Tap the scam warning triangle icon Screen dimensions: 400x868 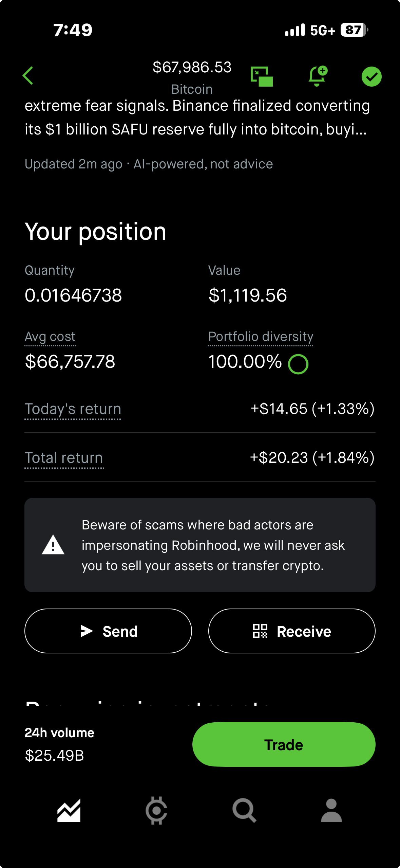(x=53, y=545)
